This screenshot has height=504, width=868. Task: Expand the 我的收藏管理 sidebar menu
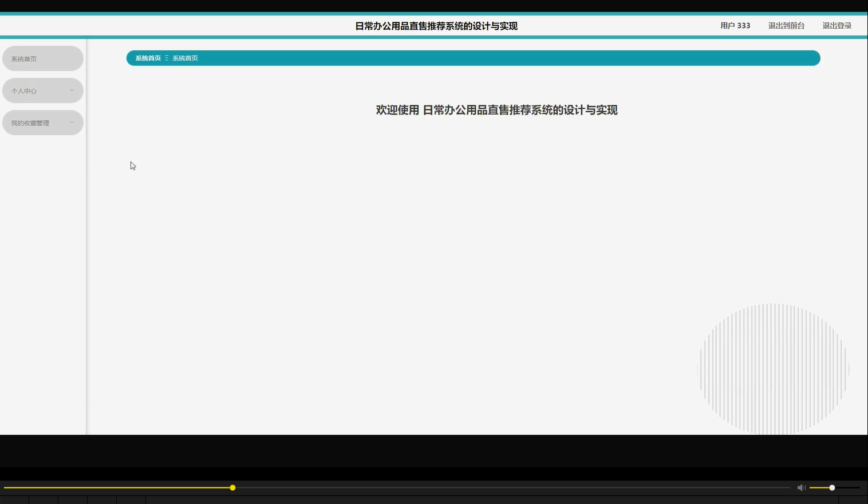pos(43,123)
